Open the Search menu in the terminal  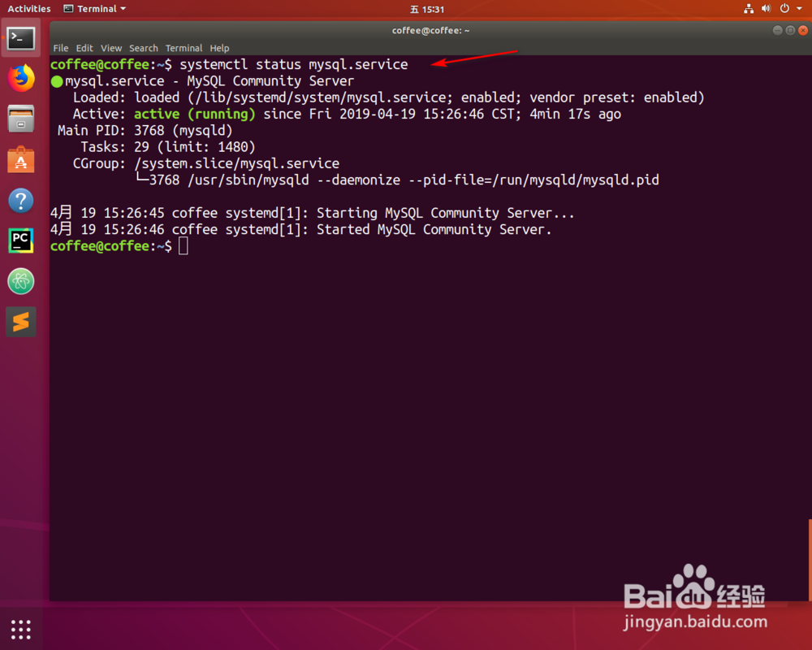click(143, 48)
